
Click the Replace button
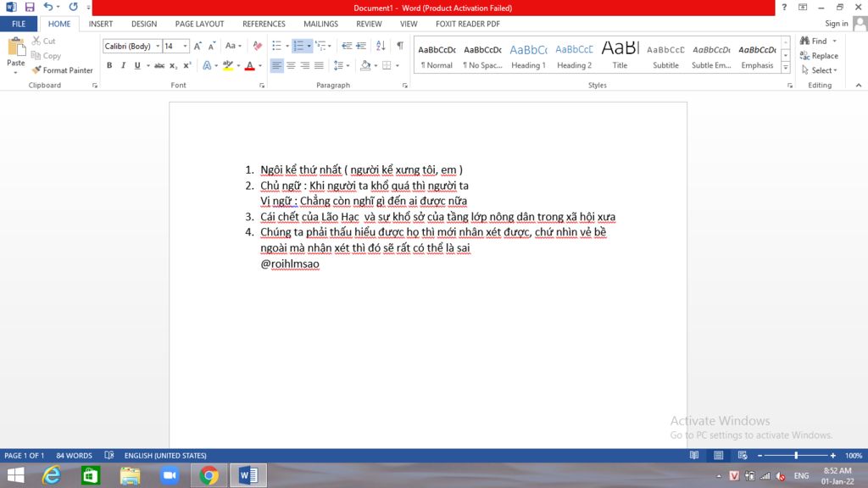819,55
